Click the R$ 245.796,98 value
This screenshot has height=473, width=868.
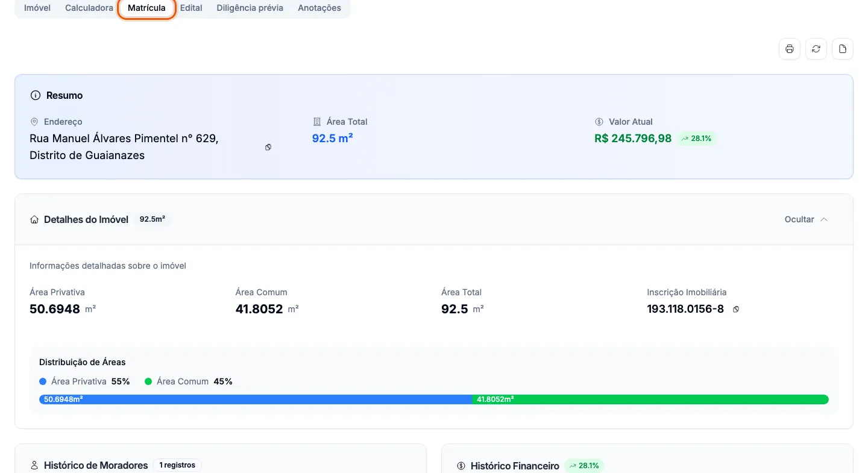(633, 139)
